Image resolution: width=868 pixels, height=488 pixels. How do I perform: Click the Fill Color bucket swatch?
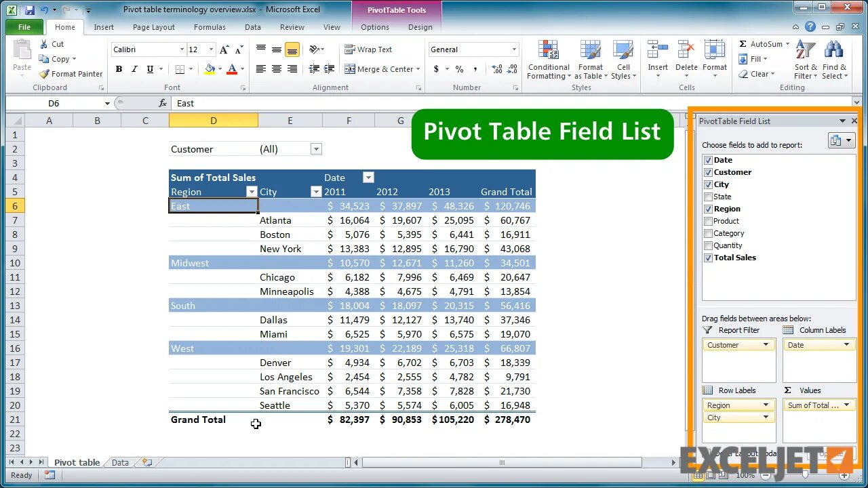pyautogui.click(x=210, y=69)
